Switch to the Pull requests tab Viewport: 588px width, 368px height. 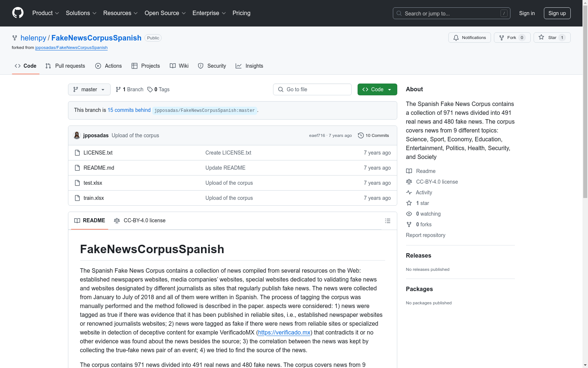coord(65,66)
